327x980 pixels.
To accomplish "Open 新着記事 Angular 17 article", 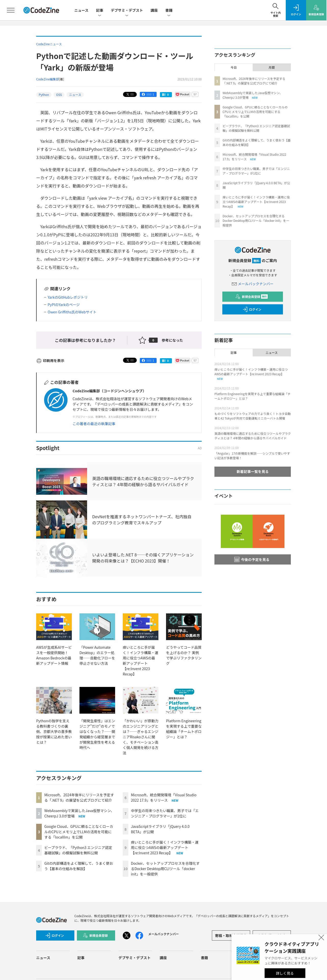I will 252,456.
